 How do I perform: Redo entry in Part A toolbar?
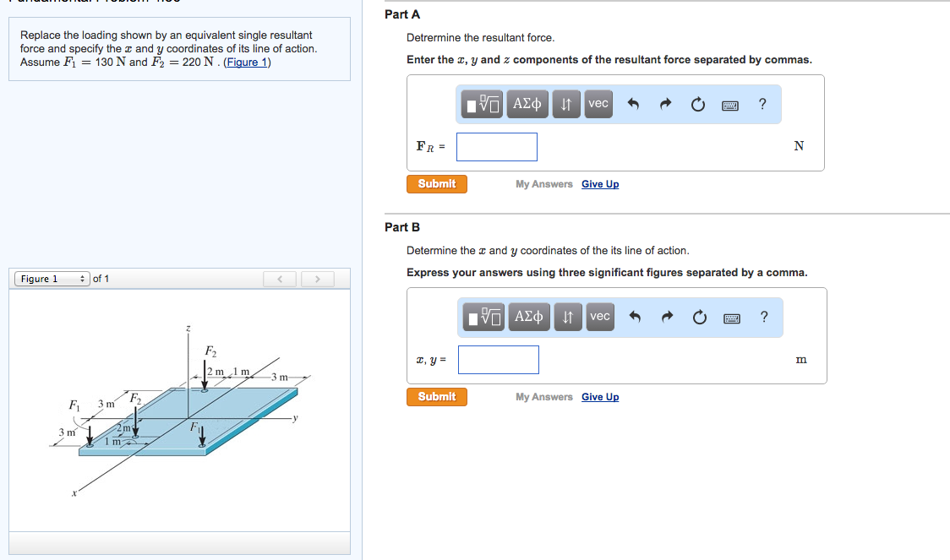click(665, 105)
